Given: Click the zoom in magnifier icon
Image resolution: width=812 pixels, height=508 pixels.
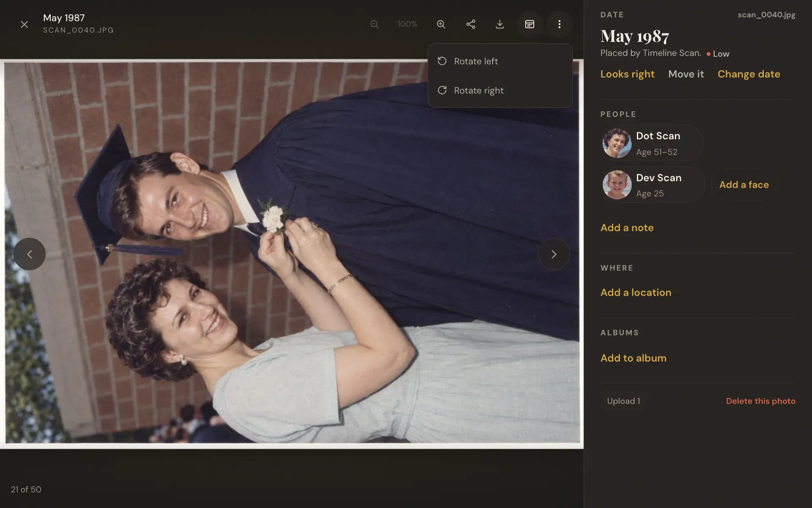Looking at the screenshot, I should click(x=441, y=24).
